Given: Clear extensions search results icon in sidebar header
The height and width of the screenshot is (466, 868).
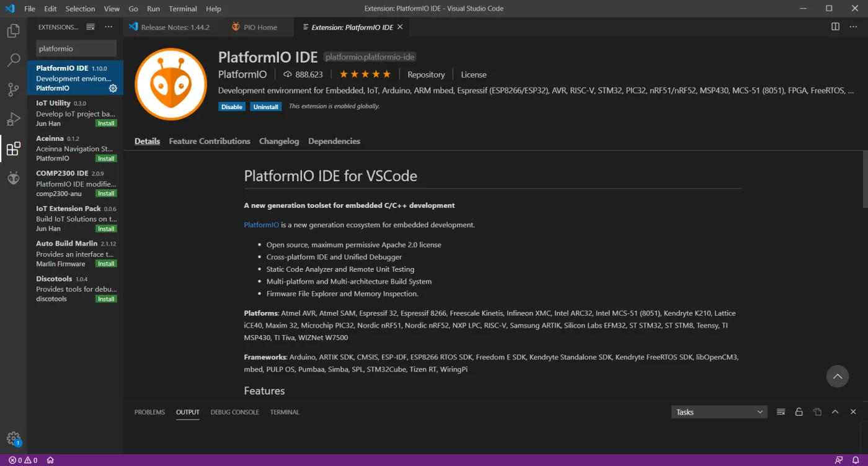Looking at the screenshot, I should coord(91,27).
